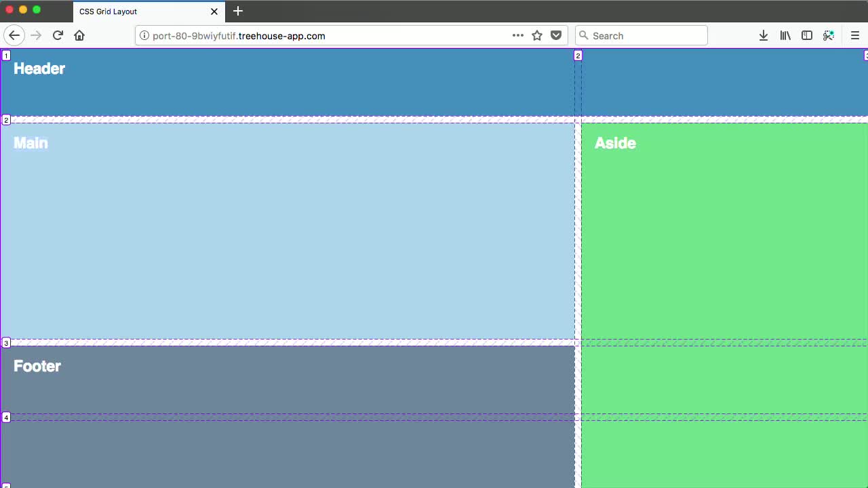Bookmark this page with the star
The image size is (868, 488).
537,35
